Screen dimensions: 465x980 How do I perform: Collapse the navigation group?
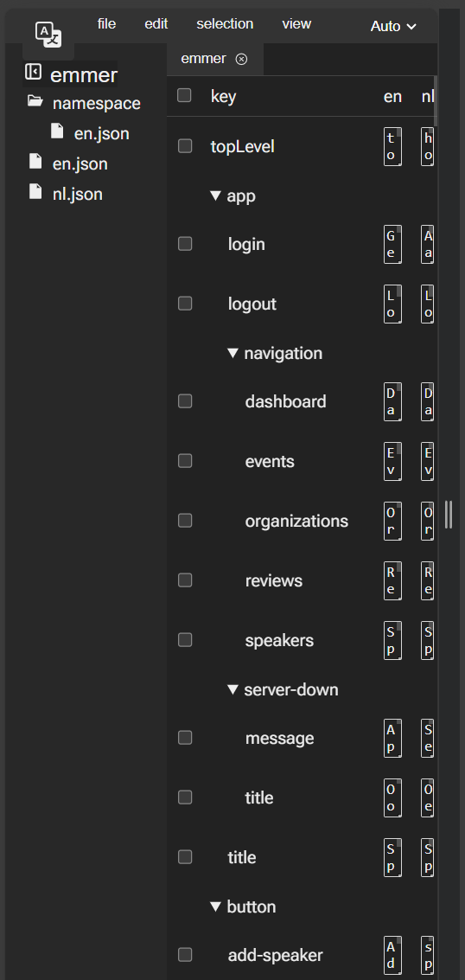pos(232,353)
